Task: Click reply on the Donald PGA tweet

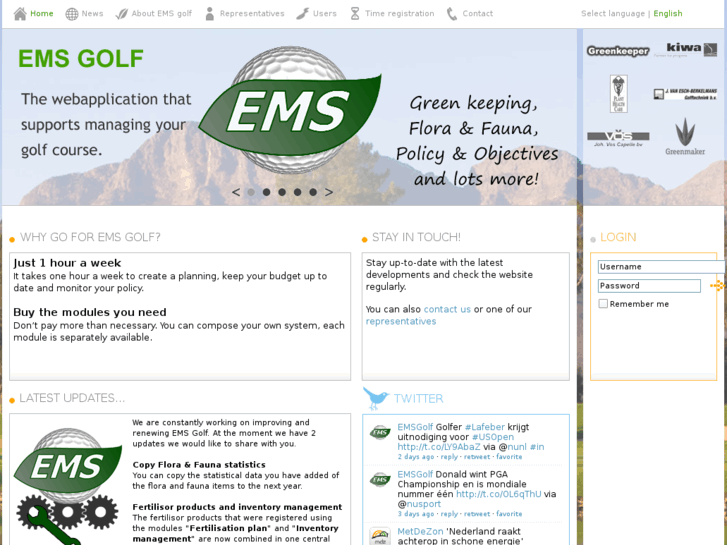Action: (x=449, y=514)
